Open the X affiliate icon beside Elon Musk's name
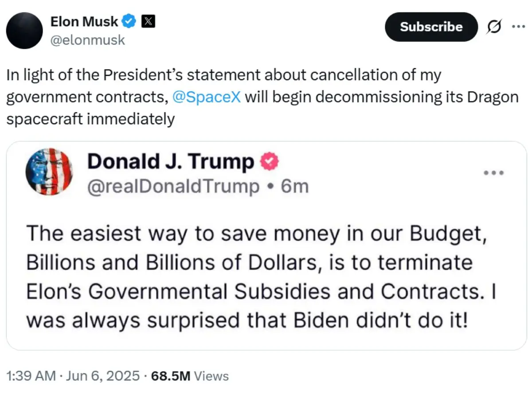The image size is (532, 399). [x=148, y=21]
